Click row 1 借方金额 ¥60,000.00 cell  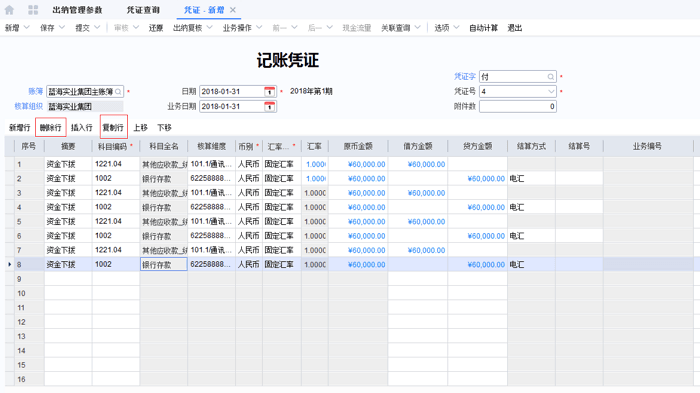pos(418,164)
